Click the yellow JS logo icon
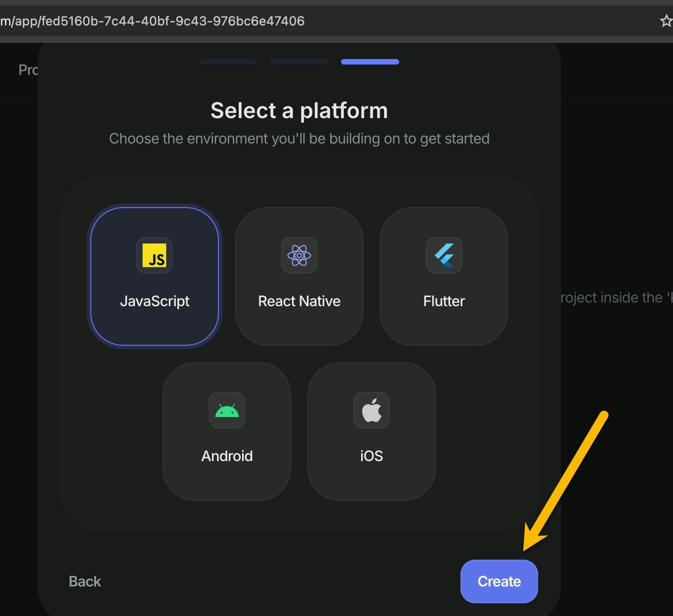This screenshot has height=616, width=673. click(154, 255)
